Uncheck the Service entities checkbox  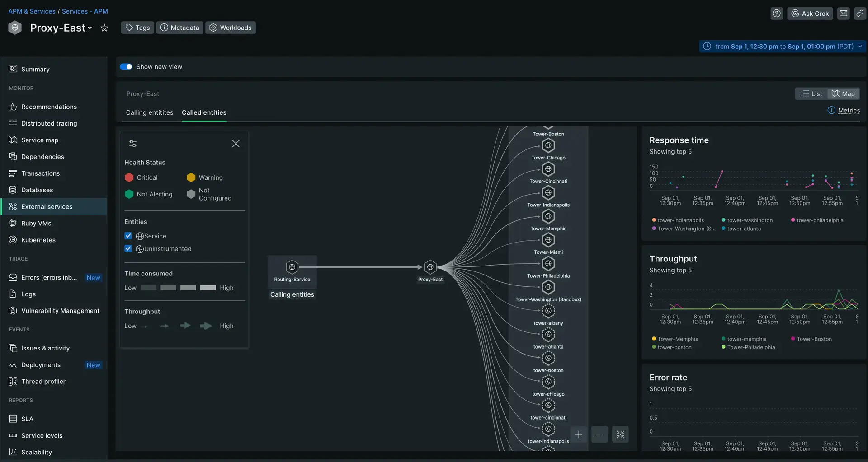point(128,236)
